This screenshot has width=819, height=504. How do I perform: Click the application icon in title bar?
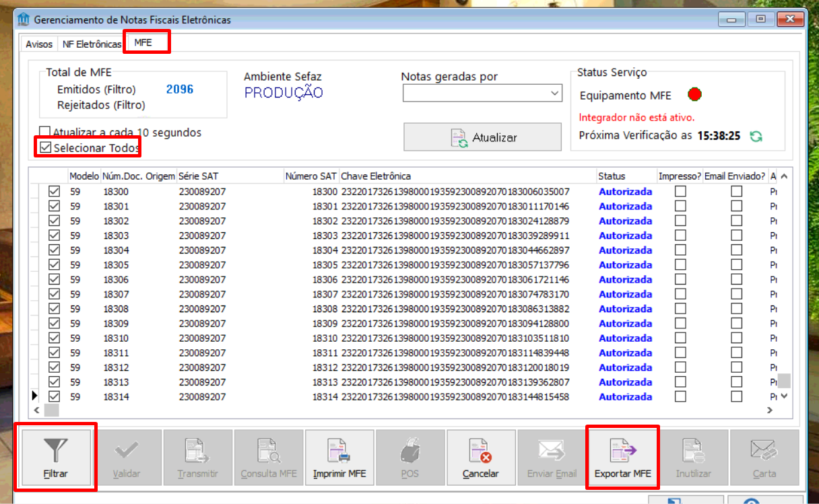[24, 20]
